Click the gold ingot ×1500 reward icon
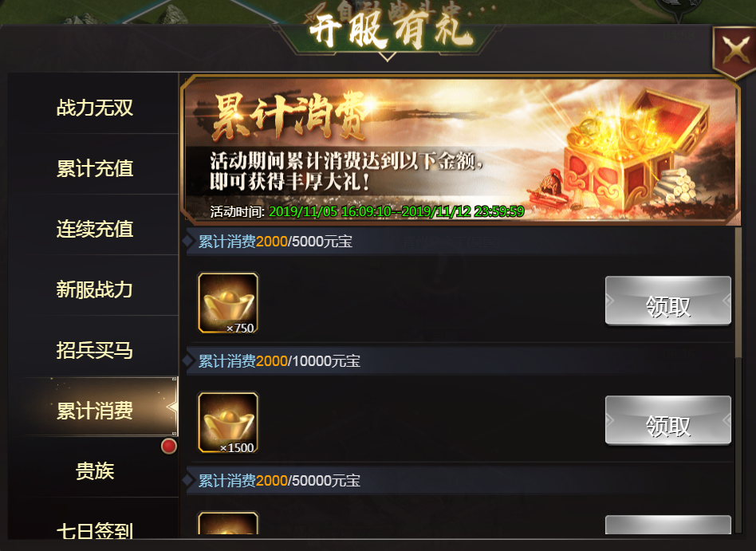756x551 pixels. click(x=228, y=423)
